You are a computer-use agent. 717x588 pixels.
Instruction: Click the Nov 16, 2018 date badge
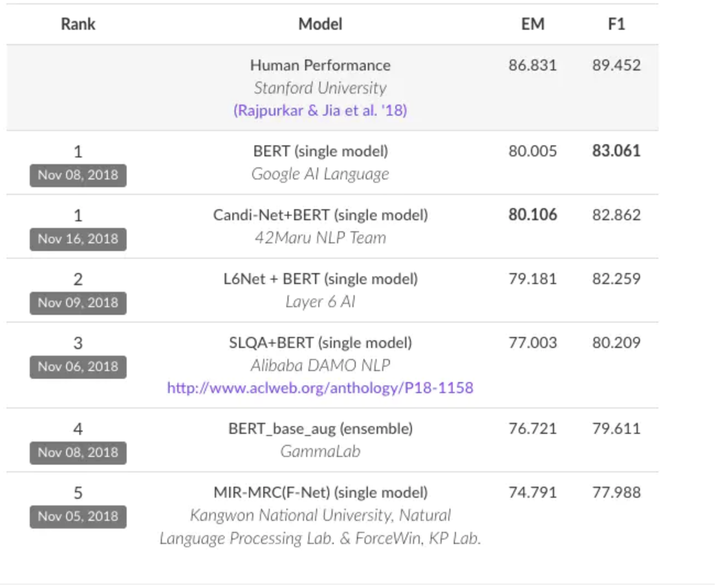78,239
